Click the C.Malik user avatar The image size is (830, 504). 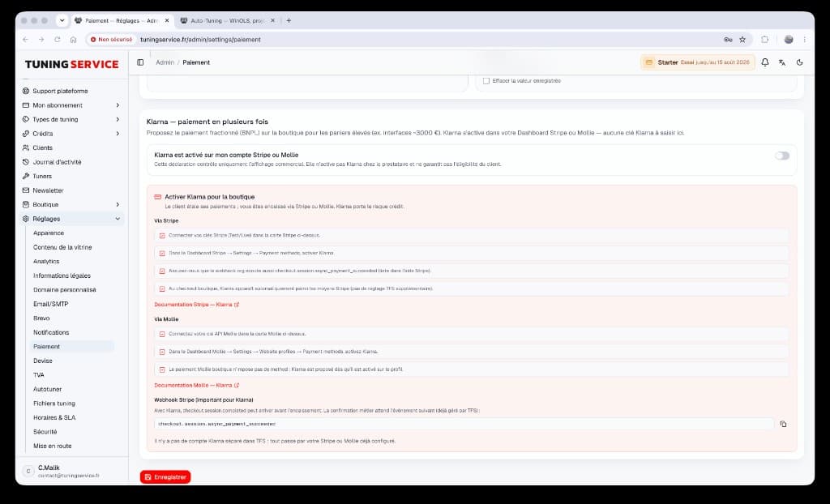pyautogui.click(x=28, y=471)
